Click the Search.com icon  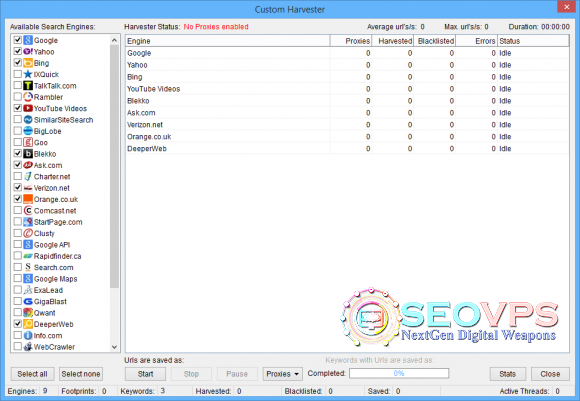[28, 267]
